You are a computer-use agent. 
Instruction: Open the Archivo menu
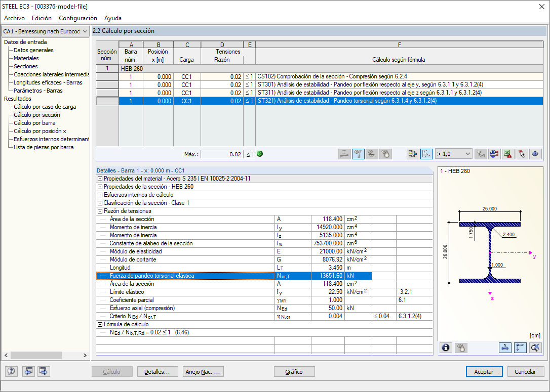tap(14, 18)
